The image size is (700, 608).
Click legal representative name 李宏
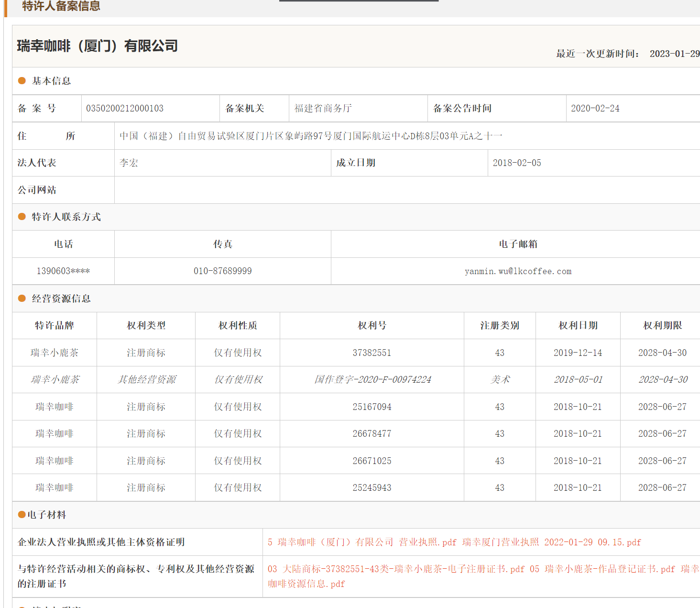129,163
